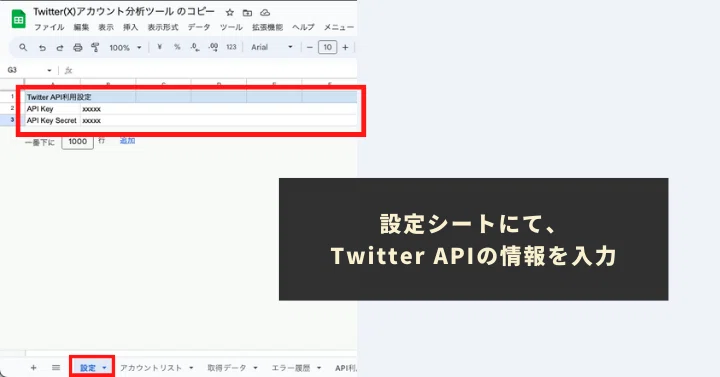Select row 3 header
This screenshot has width=720, height=377.
[x=12, y=120]
